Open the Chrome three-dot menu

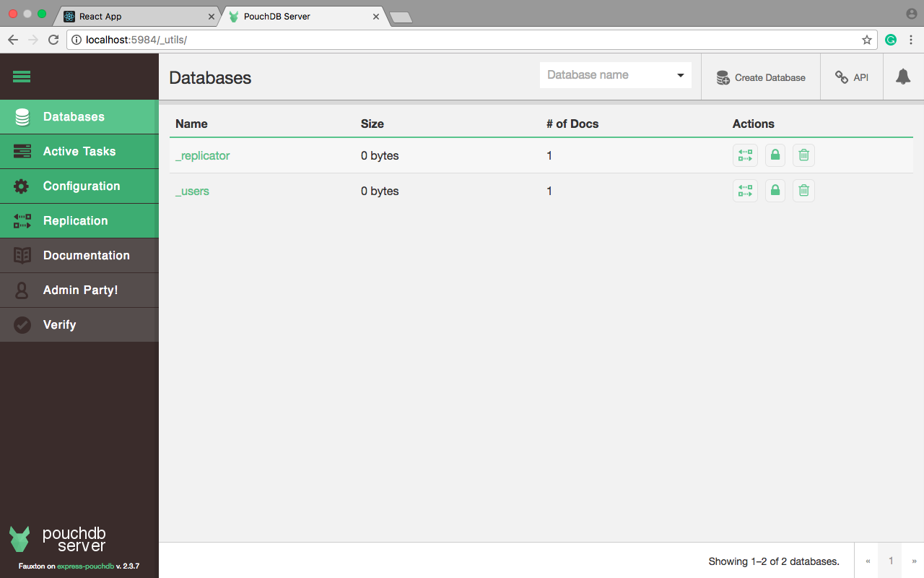(x=911, y=40)
